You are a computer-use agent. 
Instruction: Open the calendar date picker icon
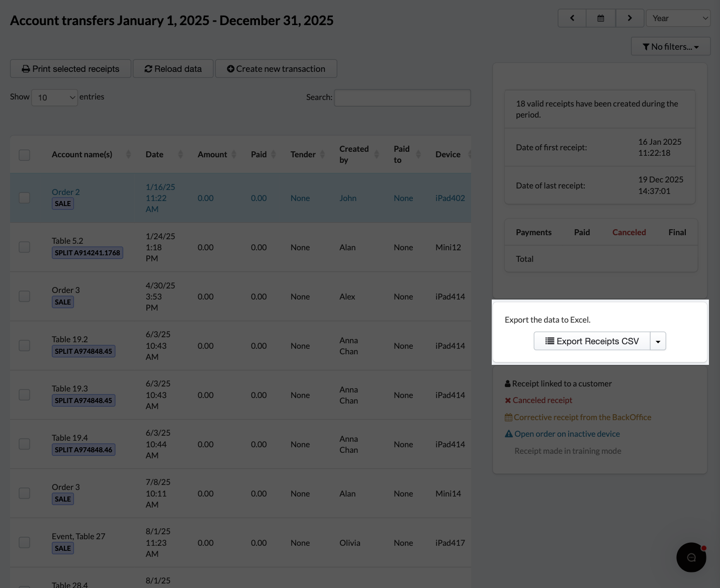click(600, 18)
